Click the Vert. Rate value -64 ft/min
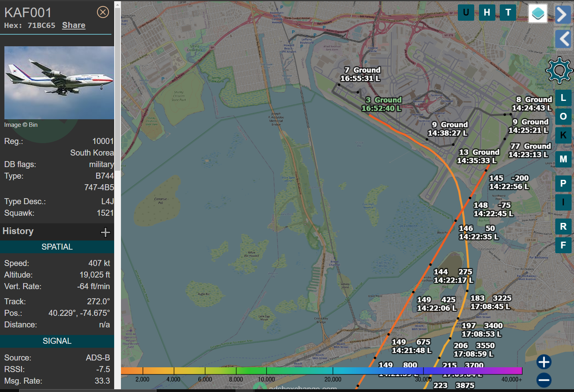Image resolution: width=574 pixels, height=392 pixels. point(93,286)
